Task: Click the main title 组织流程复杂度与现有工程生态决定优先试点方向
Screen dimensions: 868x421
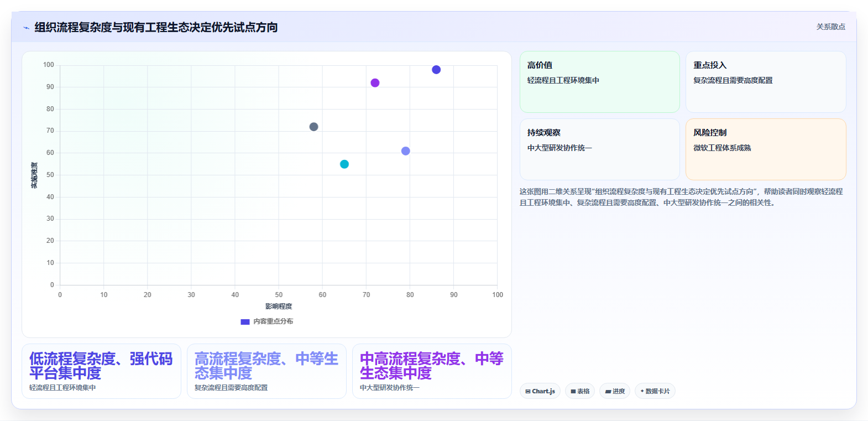Action: point(156,27)
